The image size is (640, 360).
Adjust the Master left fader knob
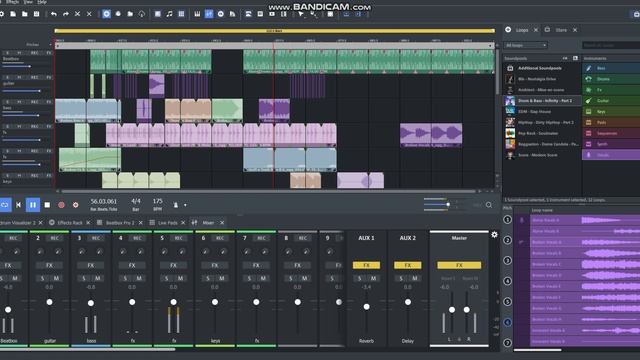pos(452,310)
